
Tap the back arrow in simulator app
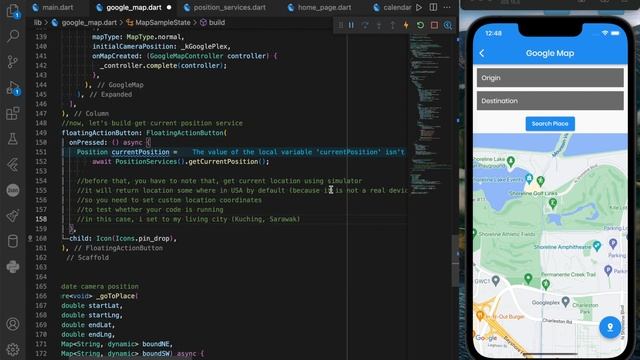point(482,53)
